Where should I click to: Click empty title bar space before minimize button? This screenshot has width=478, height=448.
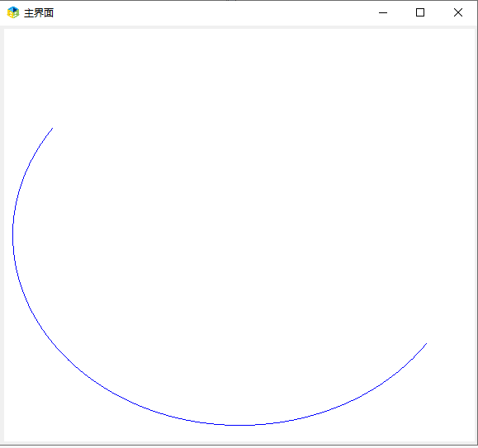pos(213,13)
